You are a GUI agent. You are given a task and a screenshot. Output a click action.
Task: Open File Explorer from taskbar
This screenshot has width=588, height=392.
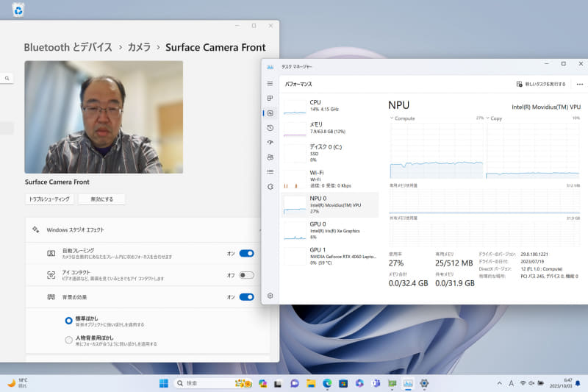pyautogui.click(x=311, y=383)
